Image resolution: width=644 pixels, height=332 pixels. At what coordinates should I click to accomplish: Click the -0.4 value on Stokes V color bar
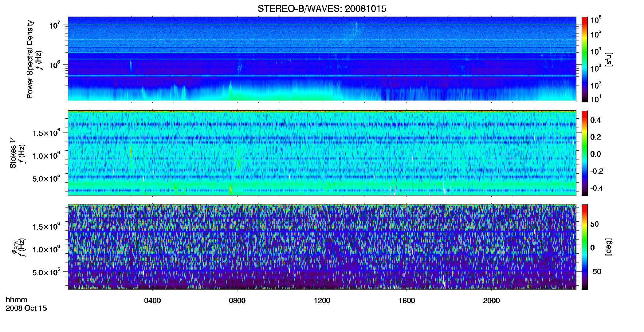(597, 188)
